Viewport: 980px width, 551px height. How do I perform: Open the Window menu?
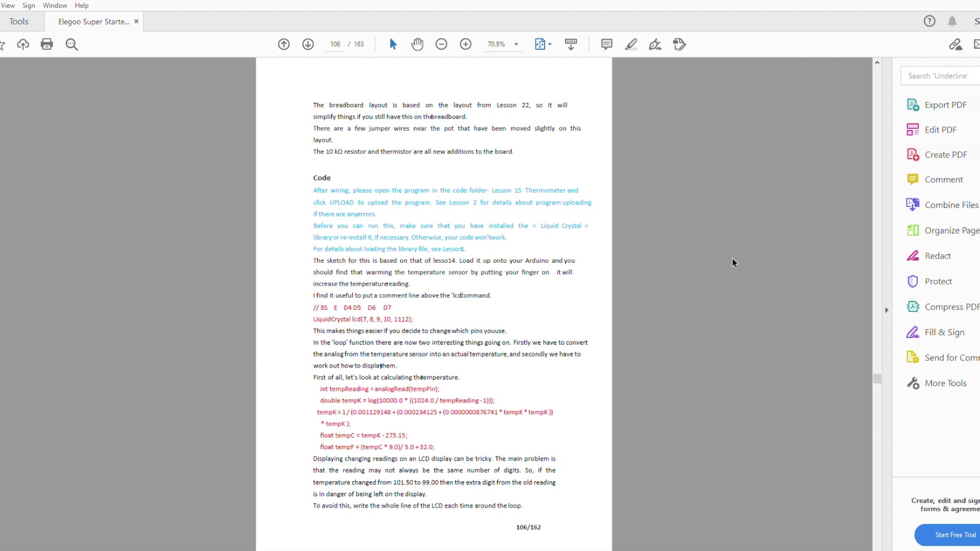coord(55,5)
